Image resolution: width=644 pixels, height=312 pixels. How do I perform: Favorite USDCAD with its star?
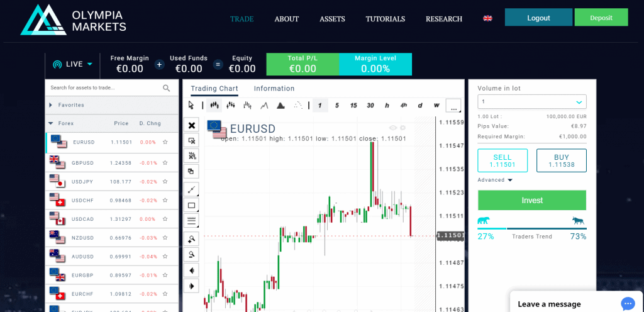click(165, 219)
